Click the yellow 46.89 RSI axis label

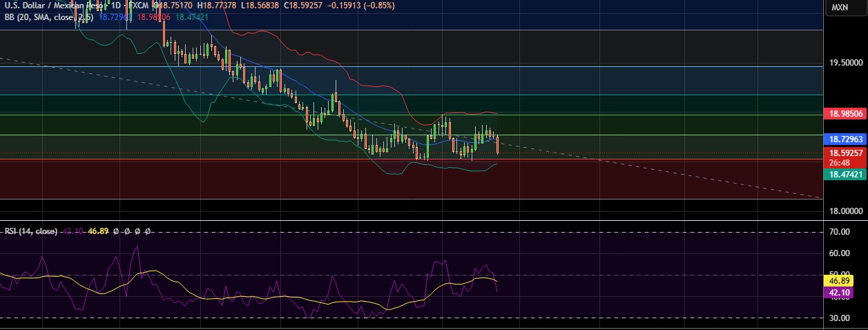click(x=838, y=281)
